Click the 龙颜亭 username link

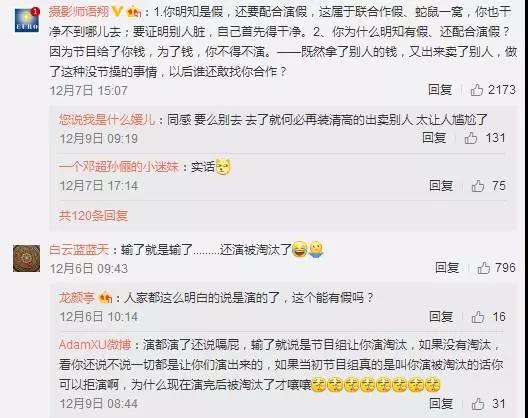click(77, 298)
